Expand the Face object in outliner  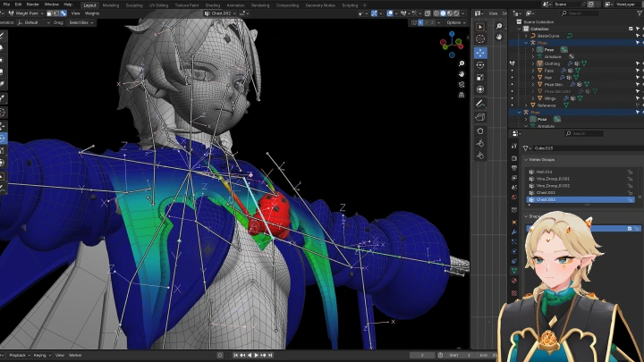533,71
